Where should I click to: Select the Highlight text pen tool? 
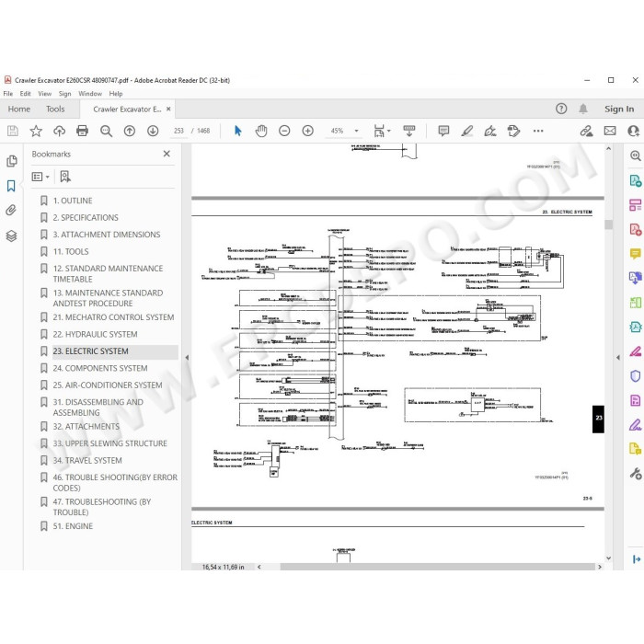(467, 131)
